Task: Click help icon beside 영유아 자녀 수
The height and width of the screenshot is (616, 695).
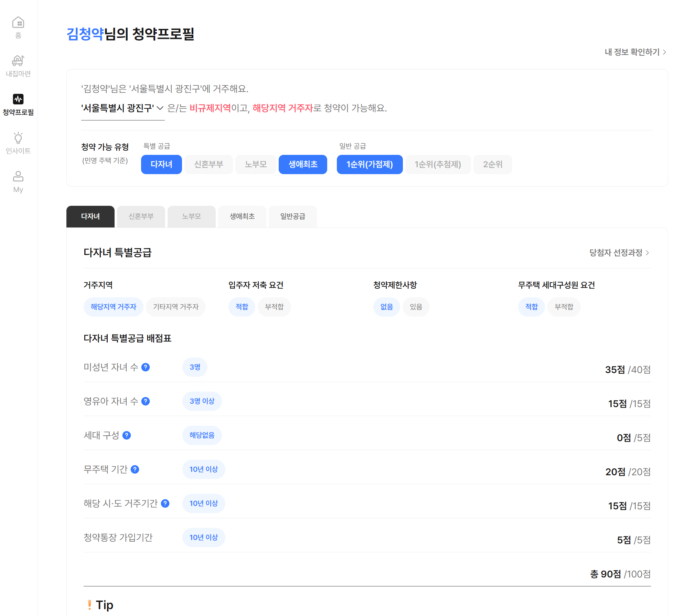Action: [146, 401]
